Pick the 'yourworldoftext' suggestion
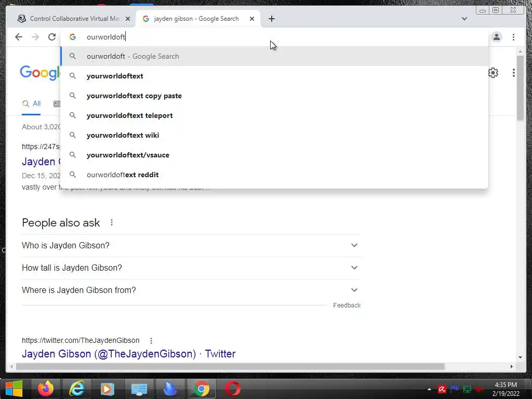Viewport: 532px width, 399px height. tap(274, 76)
